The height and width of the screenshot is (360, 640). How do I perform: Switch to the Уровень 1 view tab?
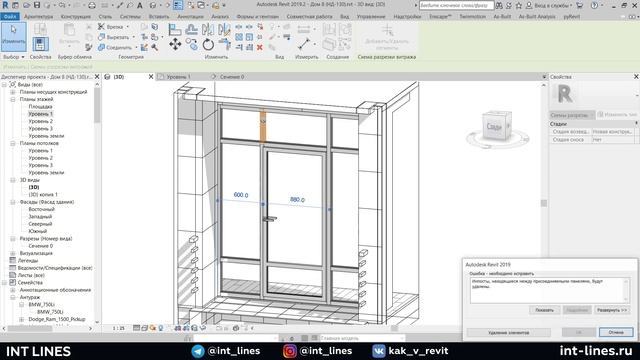tap(178, 76)
